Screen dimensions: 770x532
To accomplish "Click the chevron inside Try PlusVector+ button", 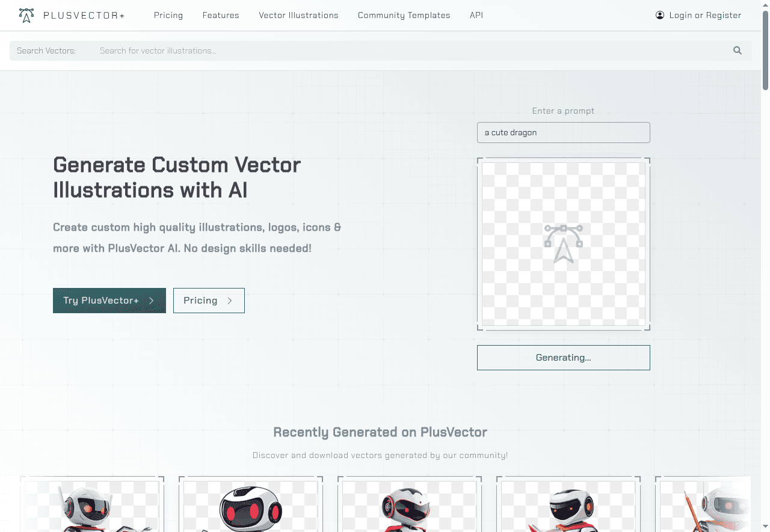I will coord(152,301).
